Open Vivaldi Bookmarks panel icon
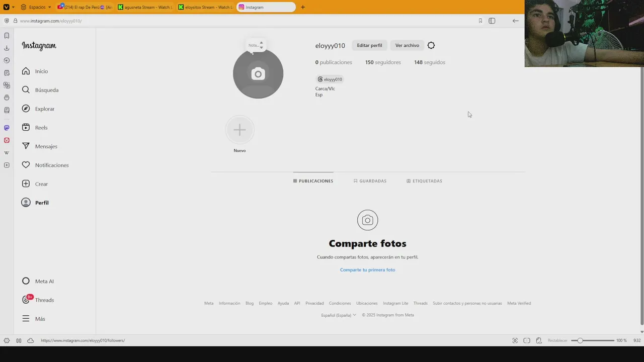644x362 pixels. click(x=7, y=36)
